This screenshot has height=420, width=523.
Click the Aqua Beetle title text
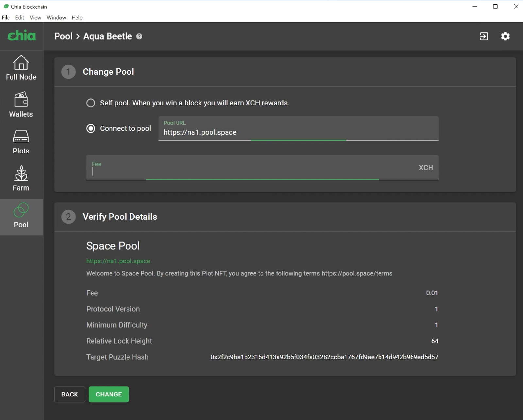tap(108, 36)
